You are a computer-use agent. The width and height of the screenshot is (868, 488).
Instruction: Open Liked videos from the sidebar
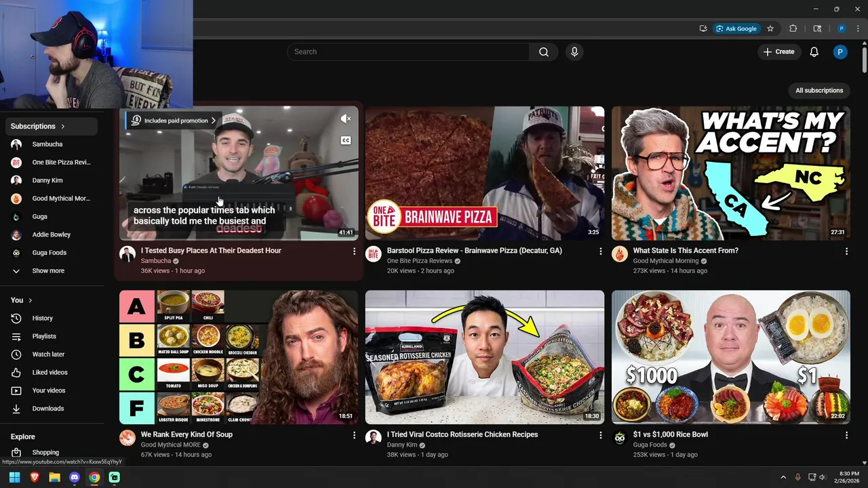click(52, 373)
